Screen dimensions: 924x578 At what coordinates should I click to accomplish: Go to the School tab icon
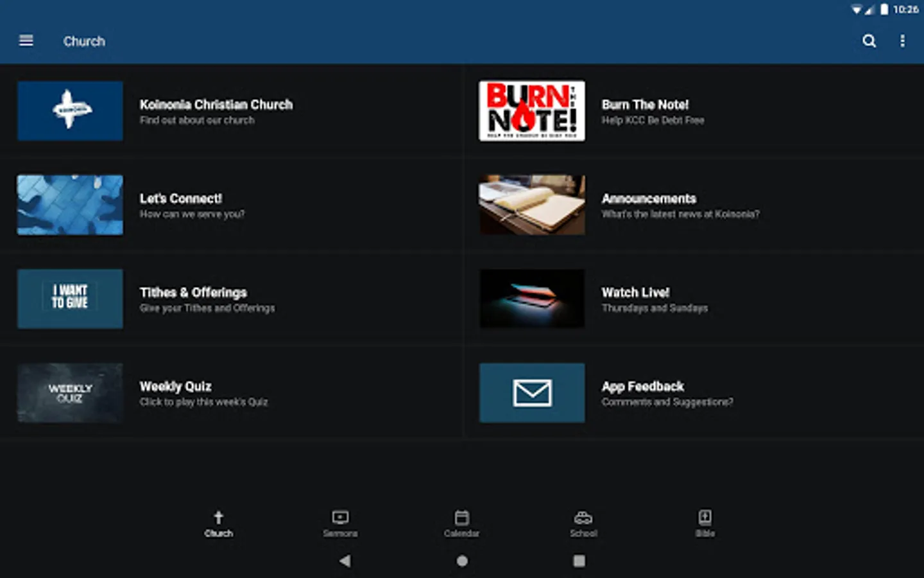coord(583,517)
